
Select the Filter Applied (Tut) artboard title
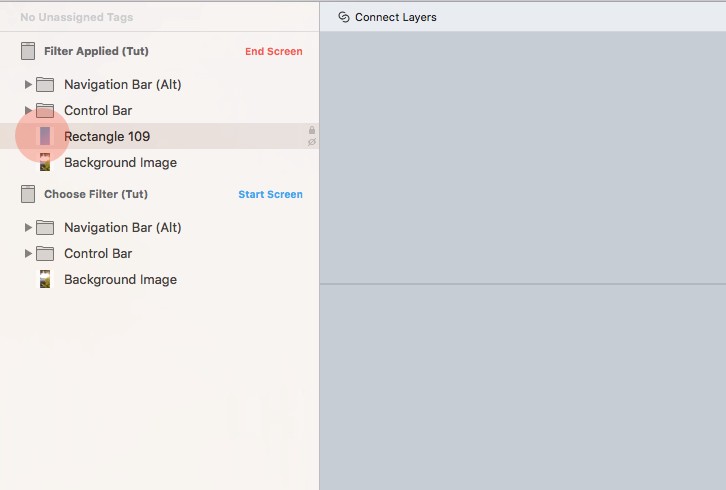coord(96,51)
